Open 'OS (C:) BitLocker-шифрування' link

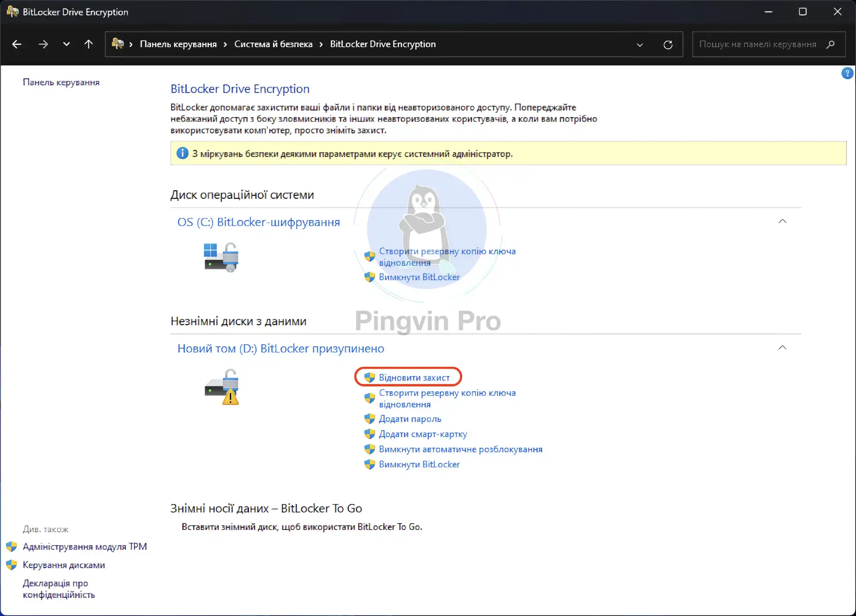(259, 222)
